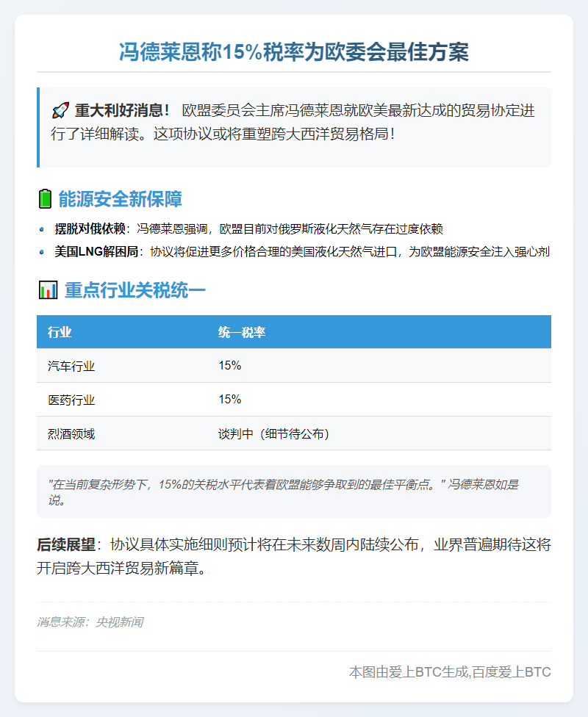
Task: Click the table header 行业
Action: point(60,332)
